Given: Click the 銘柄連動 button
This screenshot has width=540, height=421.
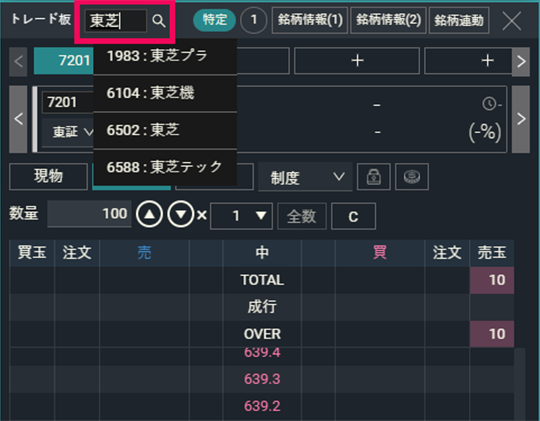Looking at the screenshot, I should pos(459,20).
